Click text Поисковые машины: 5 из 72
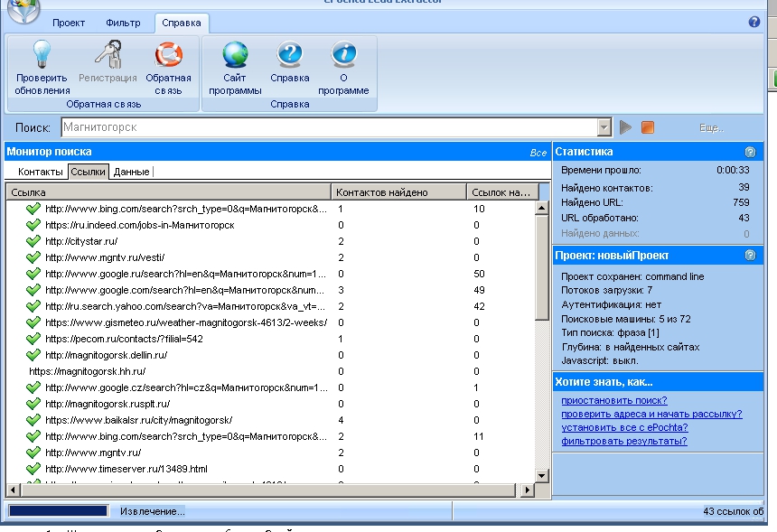The height and width of the screenshot is (532, 777). click(626, 319)
